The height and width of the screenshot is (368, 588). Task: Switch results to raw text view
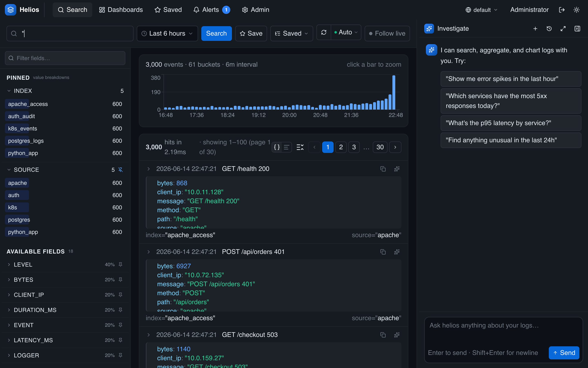pyautogui.click(x=286, y=147)
